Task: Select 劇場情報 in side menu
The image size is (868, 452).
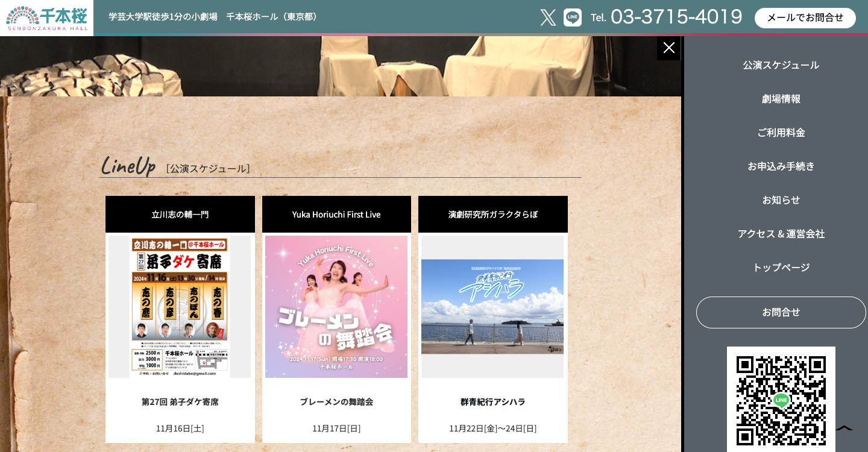Action: pos(781,99)
